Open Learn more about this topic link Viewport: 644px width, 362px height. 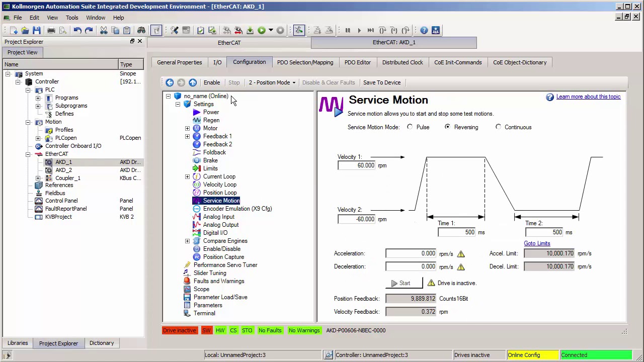click(x=589, y=97)
